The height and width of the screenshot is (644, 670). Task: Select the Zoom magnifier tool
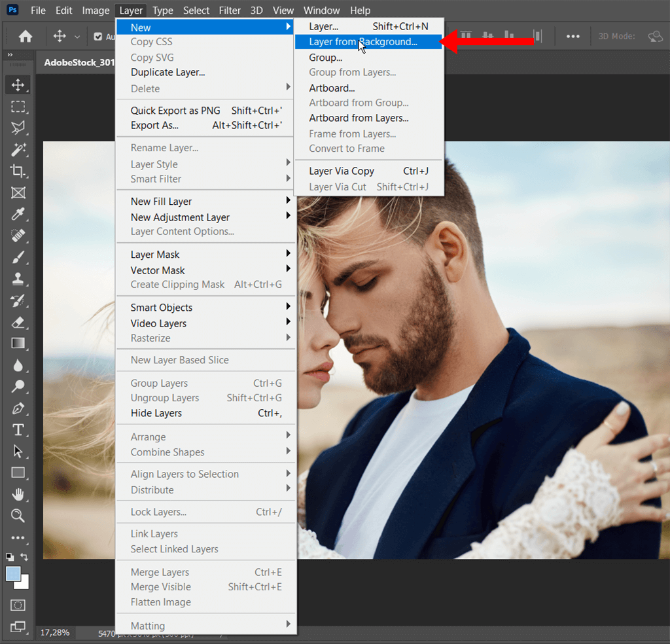pos(18,516)
